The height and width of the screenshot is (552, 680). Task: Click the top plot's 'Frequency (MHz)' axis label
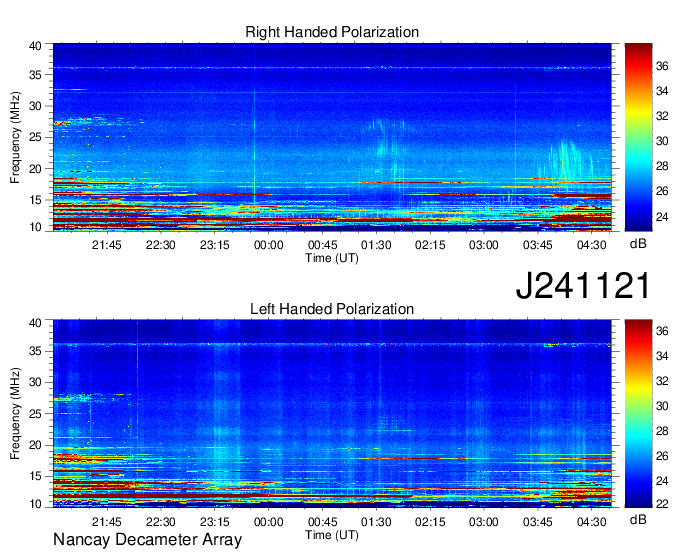pos(15,137)
